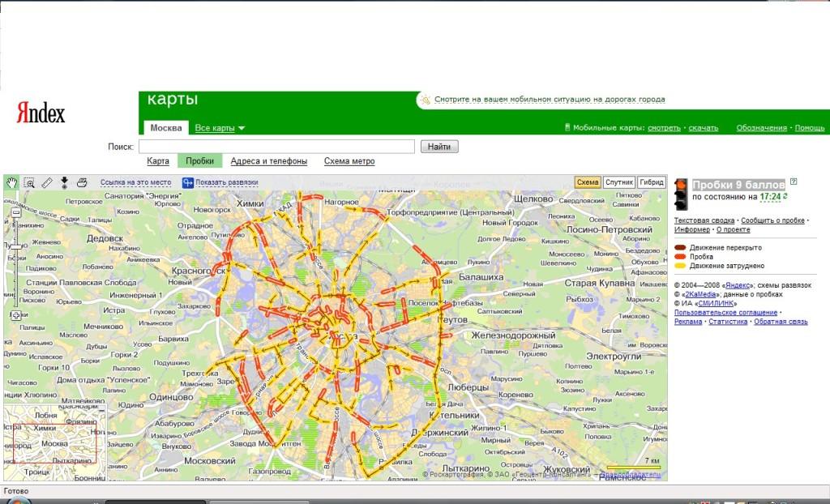
Task: Click Химки on the map
Action: click(250, 203)
